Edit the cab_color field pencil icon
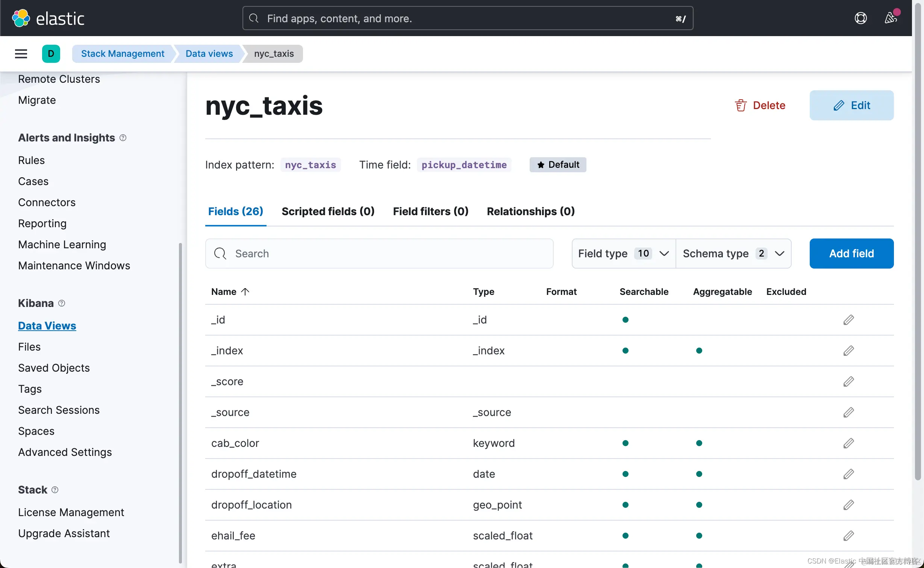This screenshot has width=924, height=568. point(848,443)
